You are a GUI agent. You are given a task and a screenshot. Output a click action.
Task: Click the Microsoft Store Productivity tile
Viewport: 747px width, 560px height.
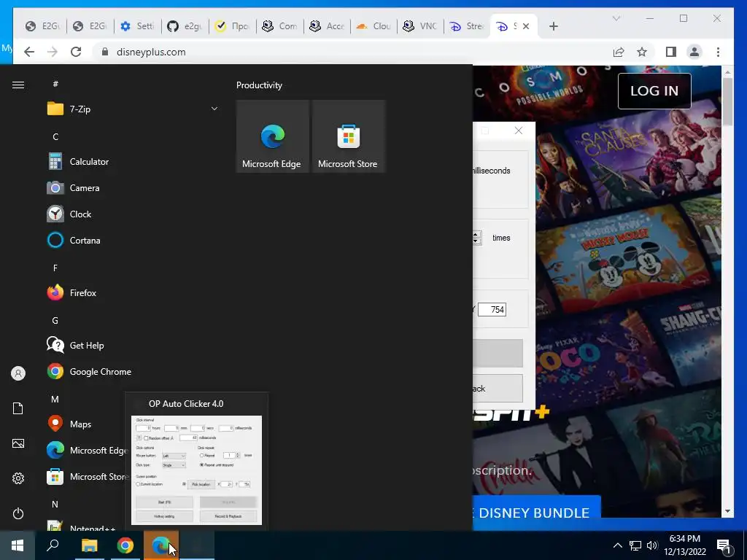coord(348,136)
